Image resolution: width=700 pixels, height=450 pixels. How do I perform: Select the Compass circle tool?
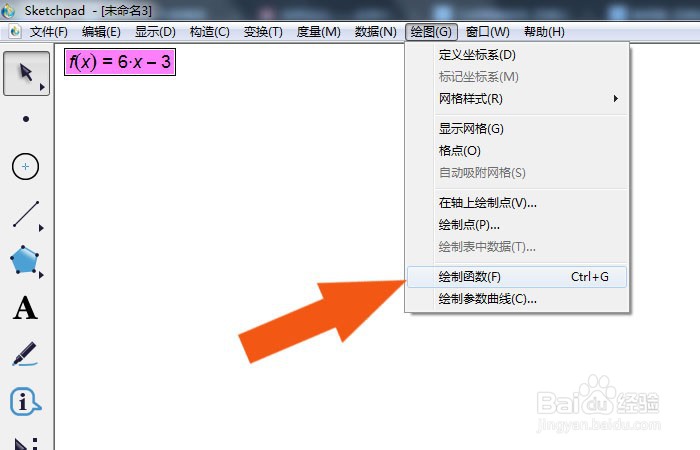(25, 167)
